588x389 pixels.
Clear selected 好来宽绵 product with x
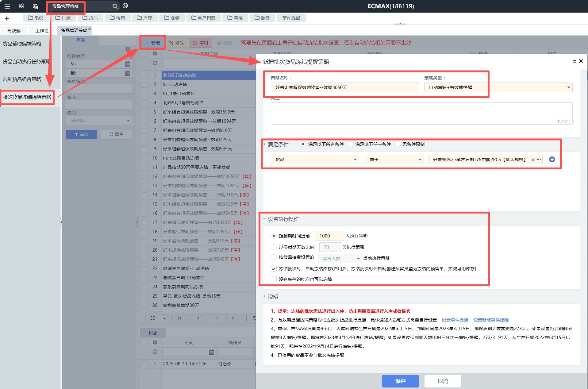click(x=533, y=160)
